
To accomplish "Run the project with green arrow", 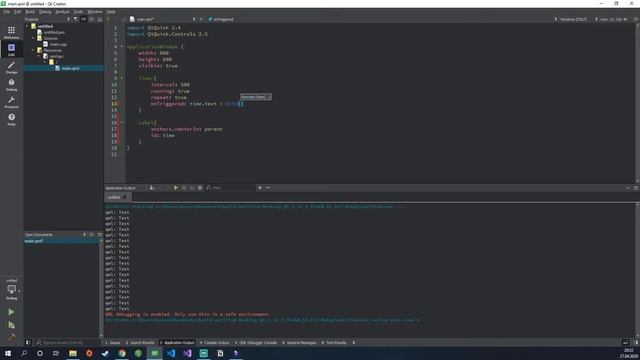I will click(x=11, y=312).
